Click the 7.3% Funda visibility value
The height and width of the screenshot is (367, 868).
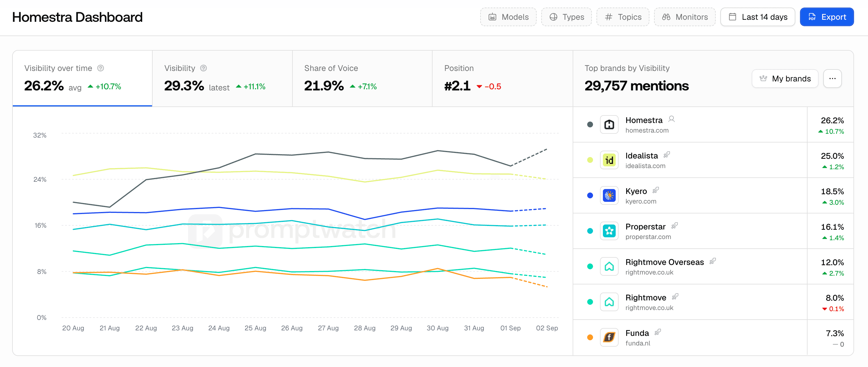[x=834, y=334]
